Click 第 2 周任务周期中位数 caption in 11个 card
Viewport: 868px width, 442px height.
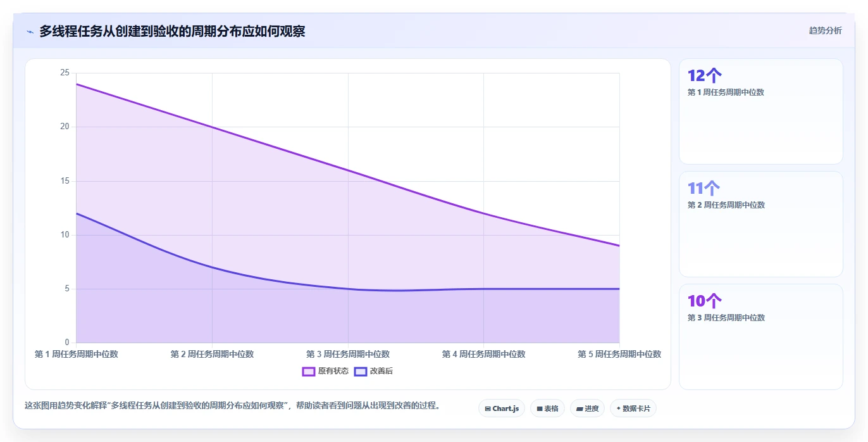726,205
